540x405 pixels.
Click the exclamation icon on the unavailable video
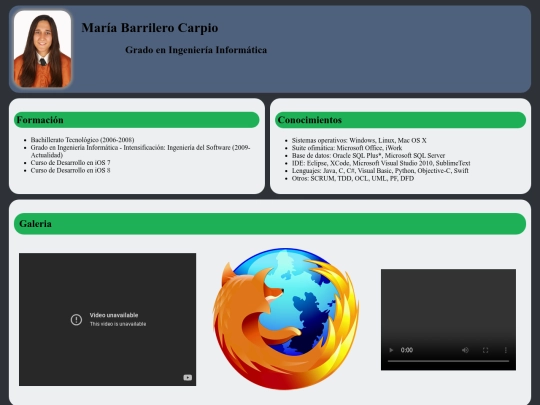(x=76, y=320)
